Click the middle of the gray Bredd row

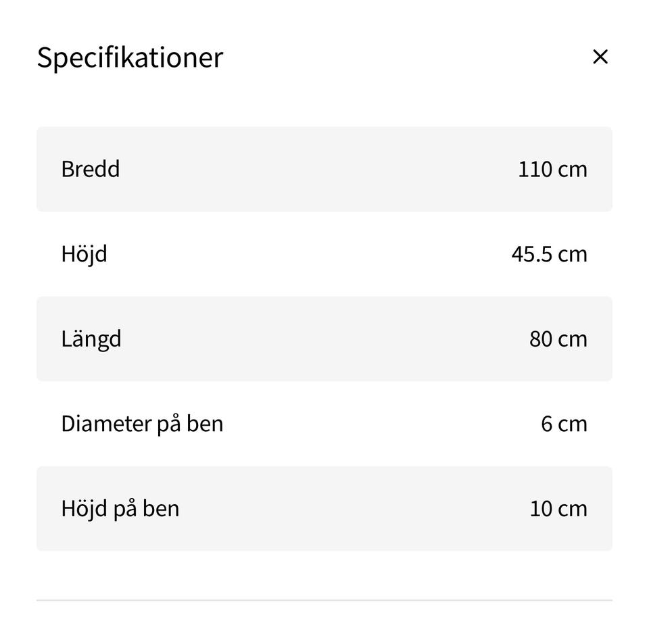click(x=324, y=169)
